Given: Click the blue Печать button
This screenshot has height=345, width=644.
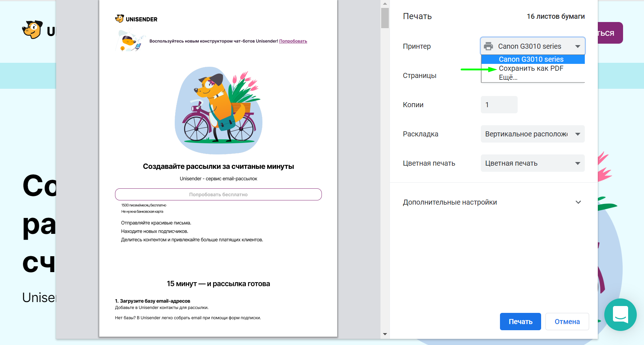Looking at the screenshot, I should (x=520, y=322).
